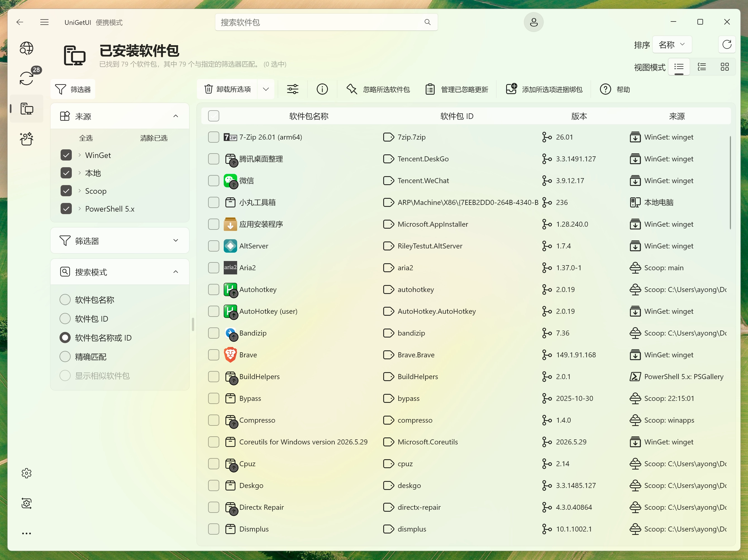Click the 7-Zip package icon

point(230,137)
